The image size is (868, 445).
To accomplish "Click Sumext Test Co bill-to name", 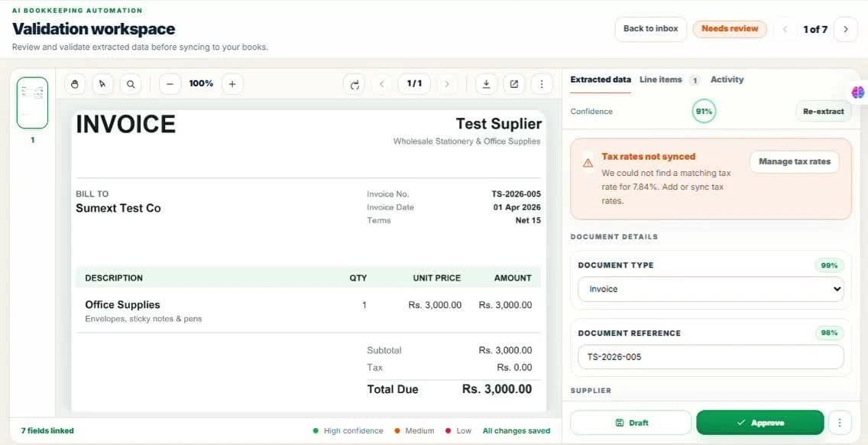I will coord(118,209).
